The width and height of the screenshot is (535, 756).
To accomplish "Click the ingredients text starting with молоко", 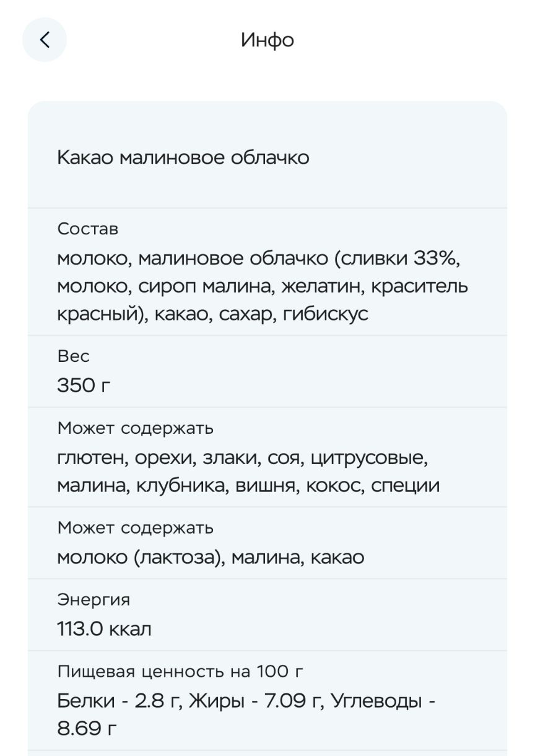I will (x=263, y=286).
